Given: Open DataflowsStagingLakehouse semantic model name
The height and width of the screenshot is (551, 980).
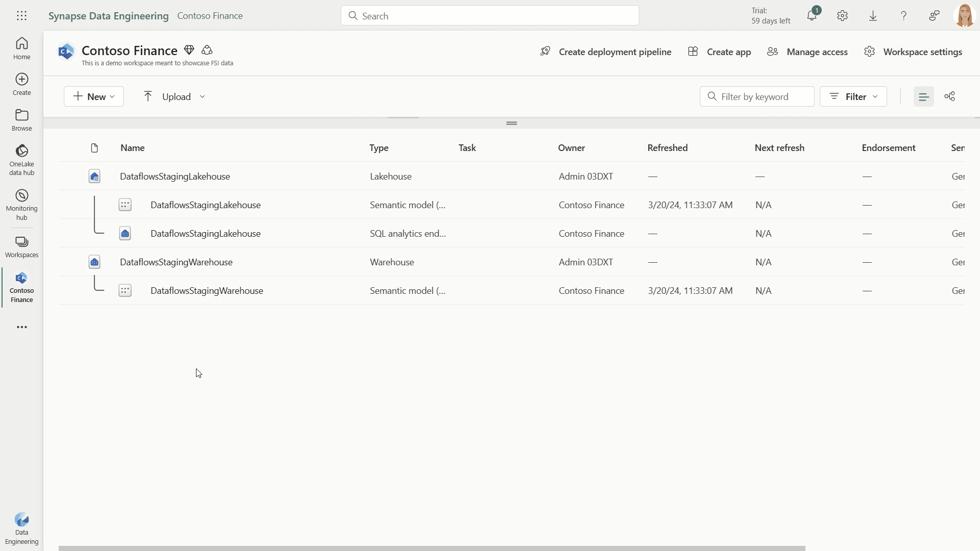Looking at the screenshot, I should pos(206,205).
